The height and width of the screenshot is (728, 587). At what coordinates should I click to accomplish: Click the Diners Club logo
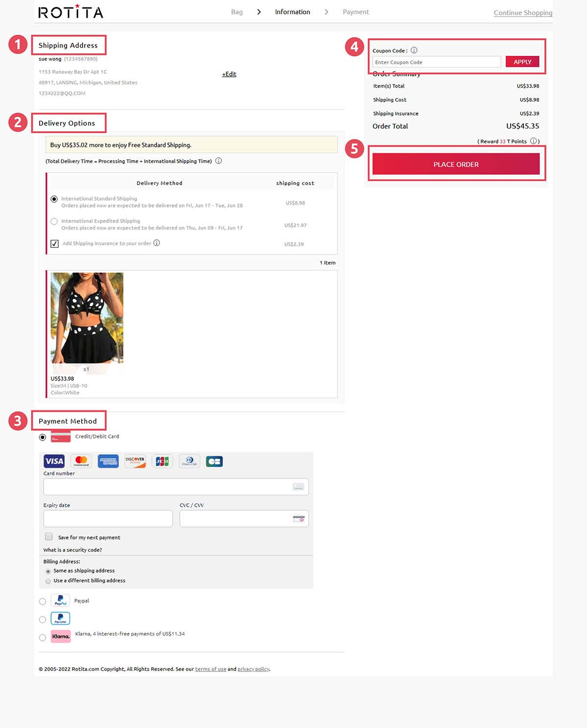pos(189,461)
